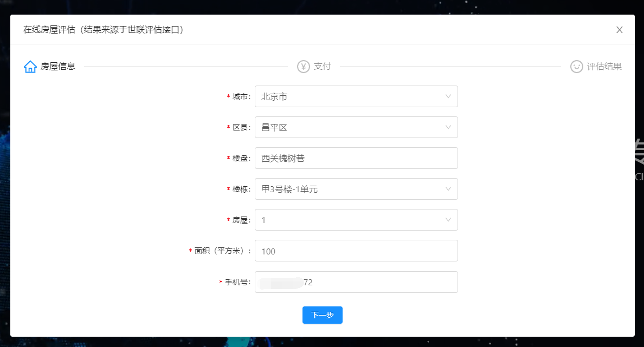The image size is (644, 347).
Task: Click the 下一步 button
Action: point(323,315)
